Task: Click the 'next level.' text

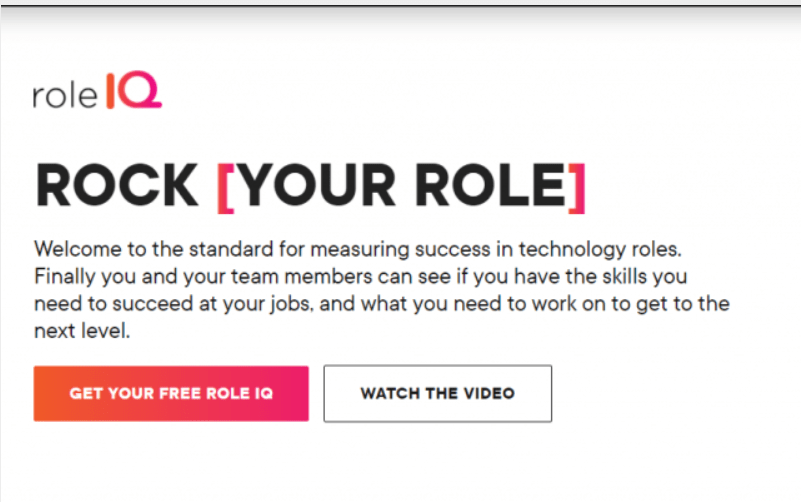Action: pos(82,331)
